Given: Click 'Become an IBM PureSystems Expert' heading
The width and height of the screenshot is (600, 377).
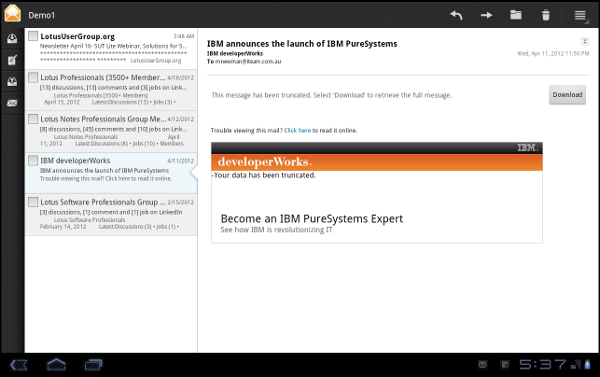Looking at the screenshot, I should 312,219.
